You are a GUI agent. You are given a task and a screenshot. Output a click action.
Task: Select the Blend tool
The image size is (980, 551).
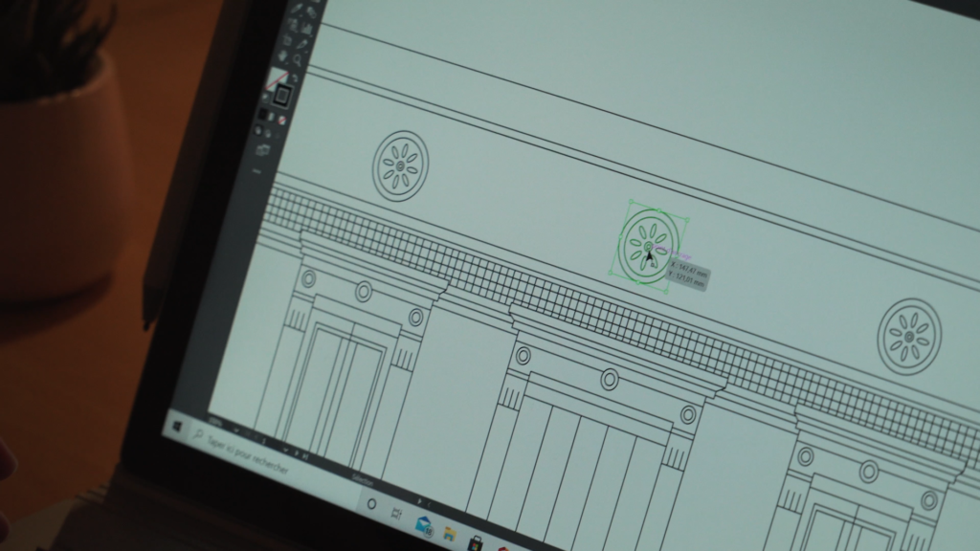(311, 11)
